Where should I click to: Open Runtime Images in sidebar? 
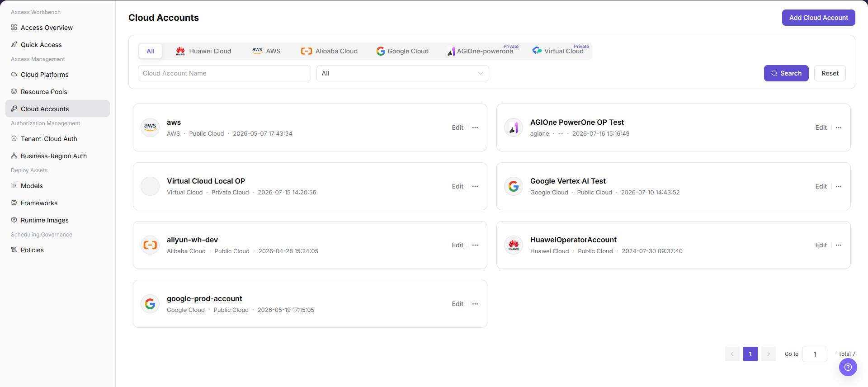click(57, 220)
